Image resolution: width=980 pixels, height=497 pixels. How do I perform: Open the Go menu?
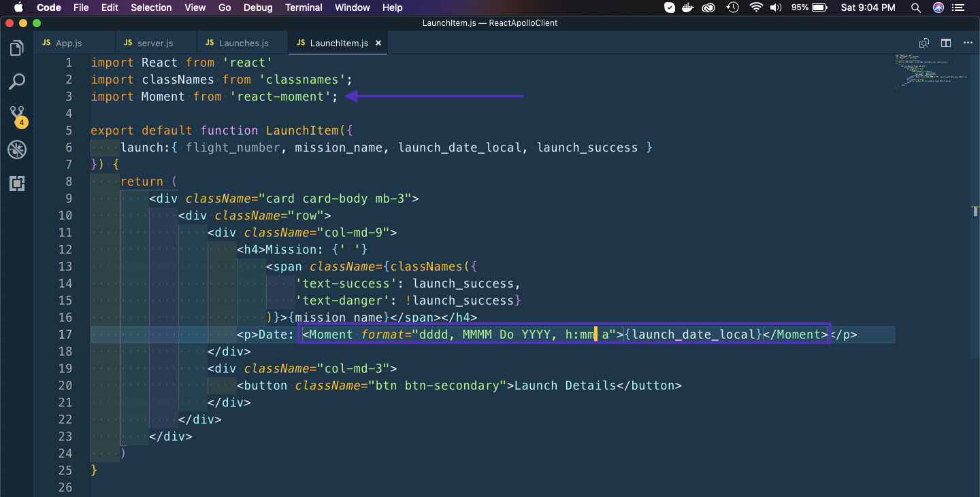pyautogui.click(x=225, y=7)
